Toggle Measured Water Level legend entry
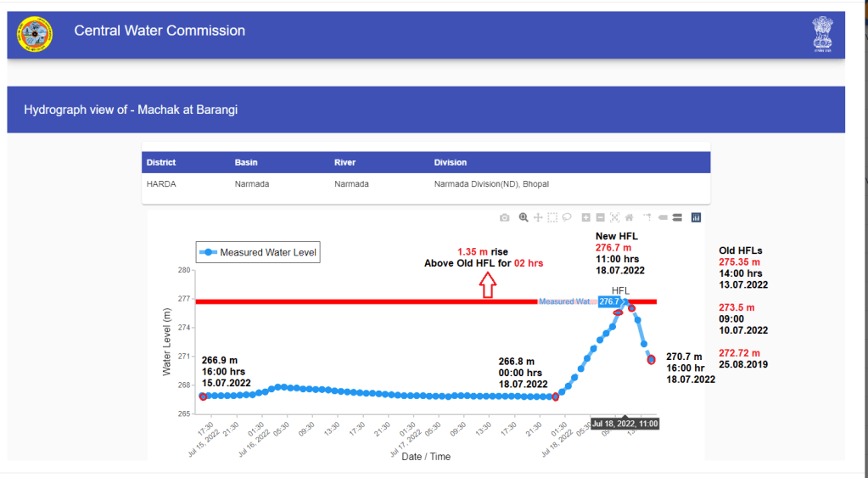The image size is (868, 478). pos(258,252)
